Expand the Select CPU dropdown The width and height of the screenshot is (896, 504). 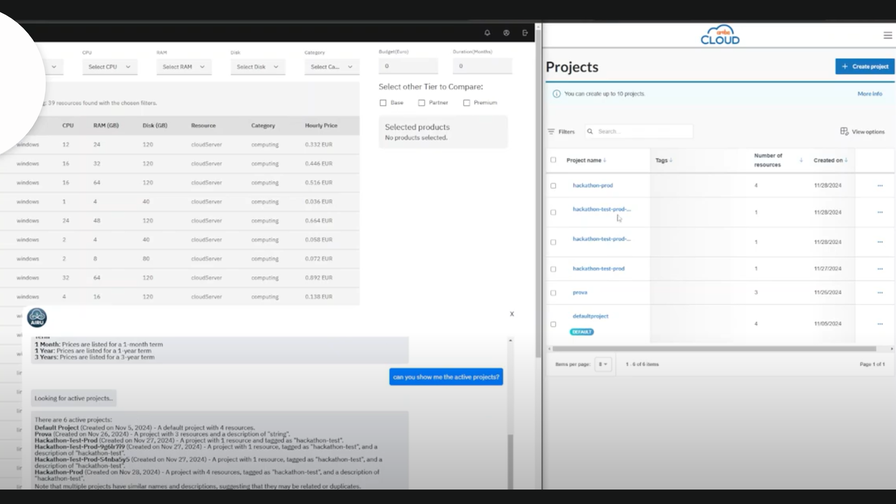click(108, 67)
